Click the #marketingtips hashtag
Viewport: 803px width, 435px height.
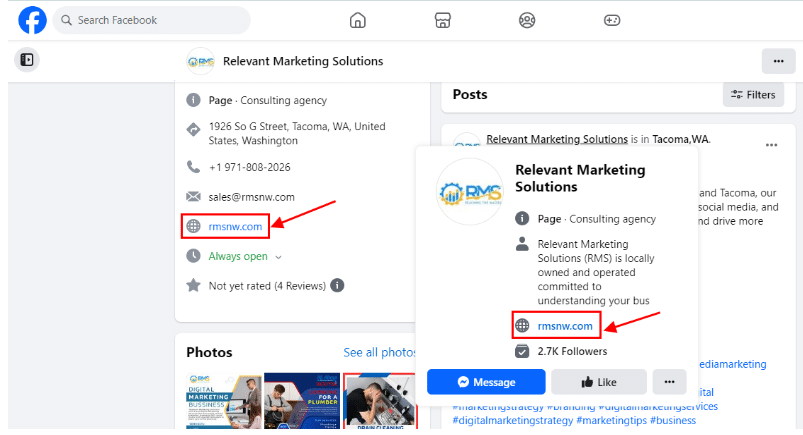coord(611,420)
